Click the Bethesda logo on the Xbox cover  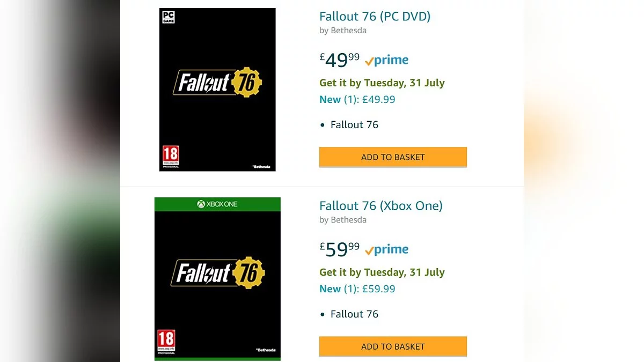pyautogui.click(x=266, y=350)
